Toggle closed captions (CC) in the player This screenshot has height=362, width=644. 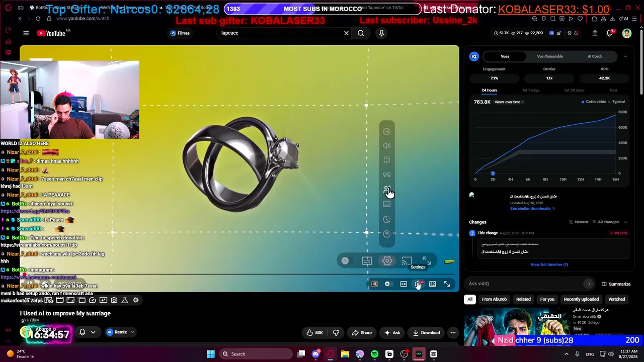tap(404, 284)
